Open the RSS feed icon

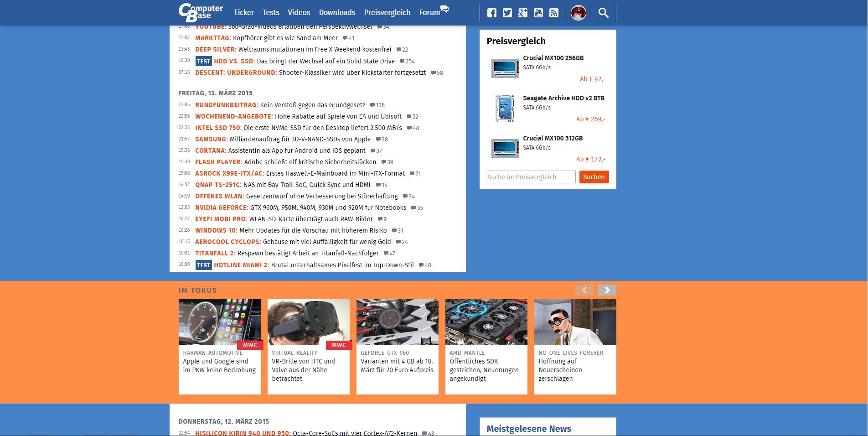point(554,13)
